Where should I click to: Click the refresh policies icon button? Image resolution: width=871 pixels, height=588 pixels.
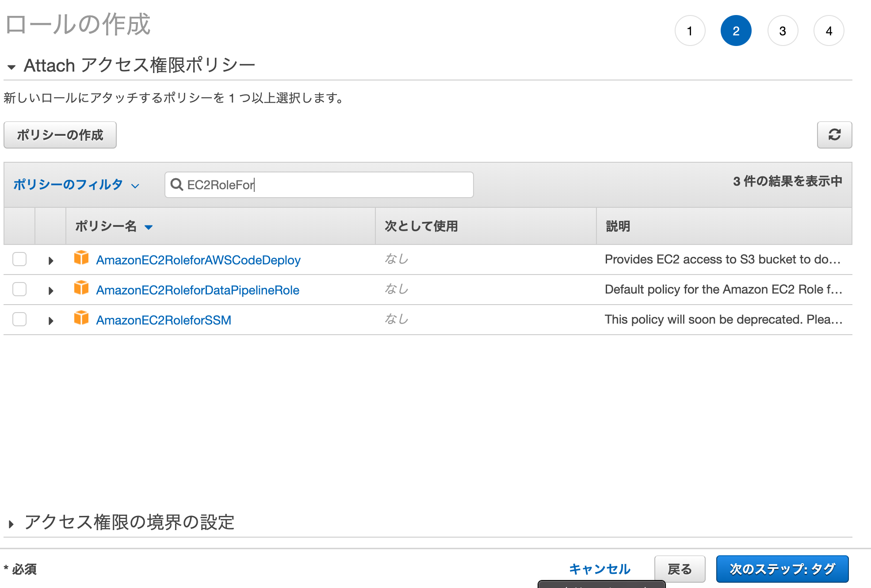coord(834,135)
